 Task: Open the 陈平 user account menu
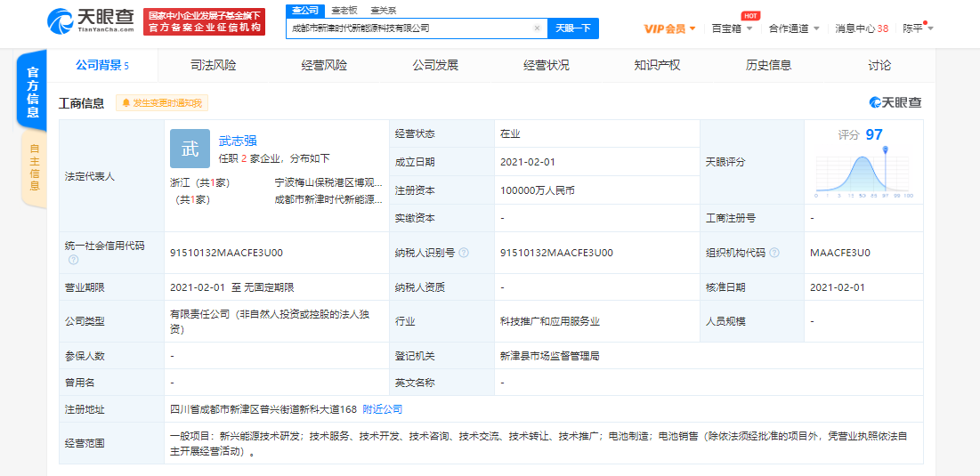pos(918,28)
